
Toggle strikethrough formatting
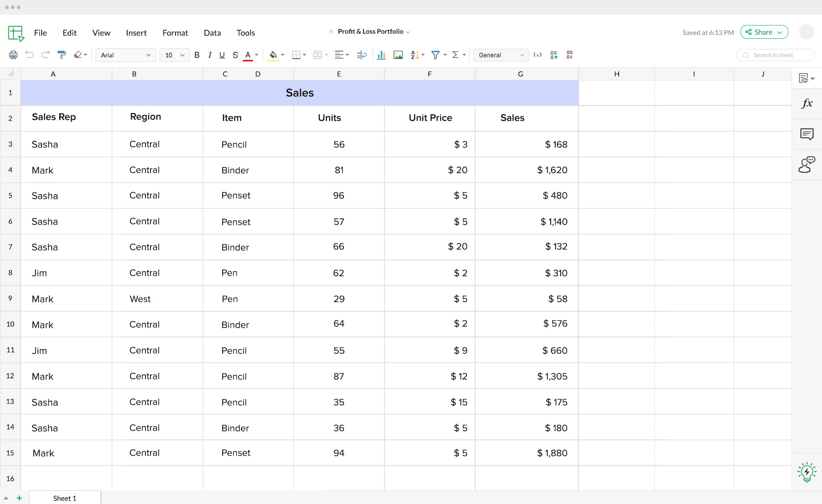[236, 55]
